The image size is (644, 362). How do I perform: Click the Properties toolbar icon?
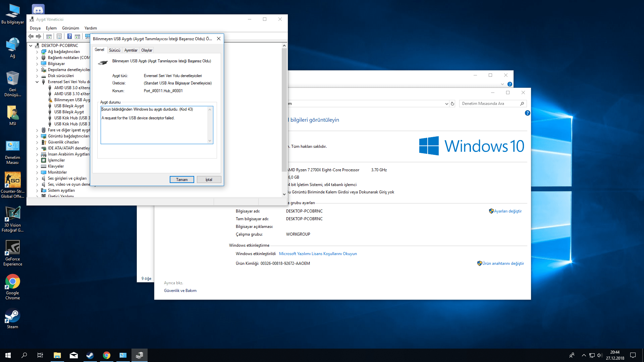click(59, 36)
